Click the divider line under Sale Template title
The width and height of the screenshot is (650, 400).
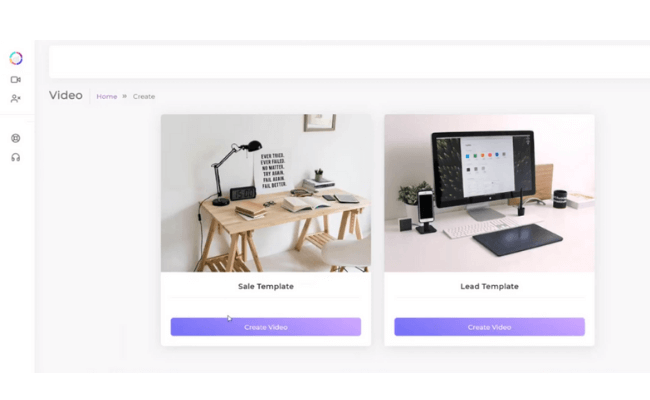pos(266,298)
